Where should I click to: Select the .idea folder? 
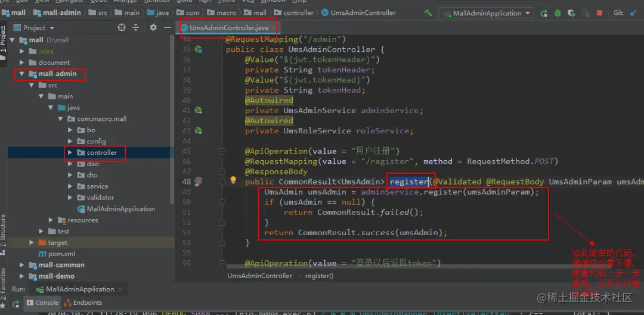click(42, 51)
